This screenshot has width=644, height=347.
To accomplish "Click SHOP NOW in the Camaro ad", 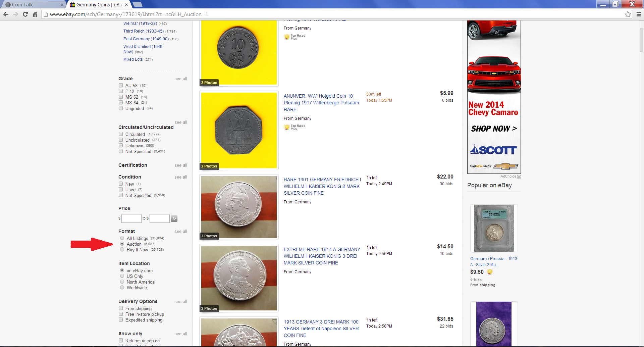I will (494, 129).
